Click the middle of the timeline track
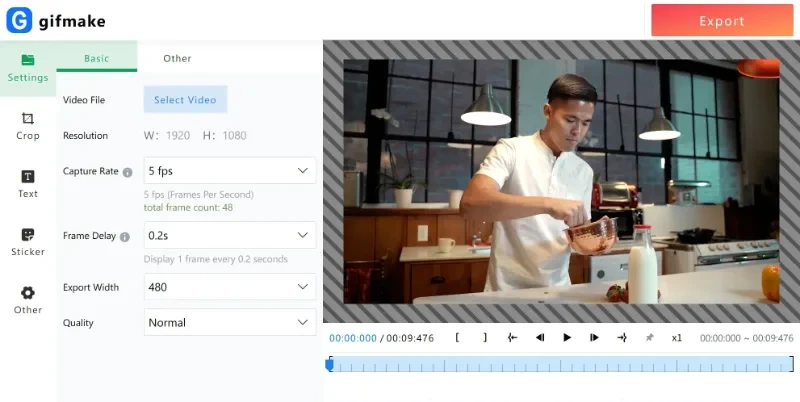This screenshot has height=402, width=800. (560, 364)
